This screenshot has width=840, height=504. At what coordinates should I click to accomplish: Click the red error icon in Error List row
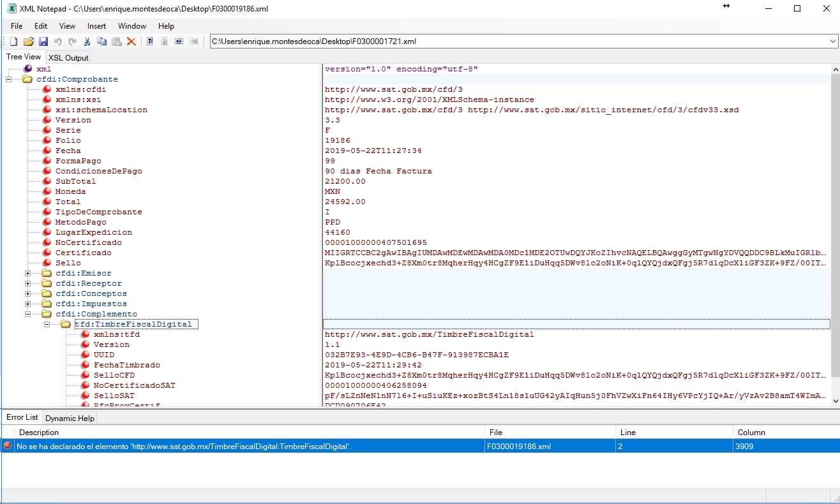coord(8,446)
